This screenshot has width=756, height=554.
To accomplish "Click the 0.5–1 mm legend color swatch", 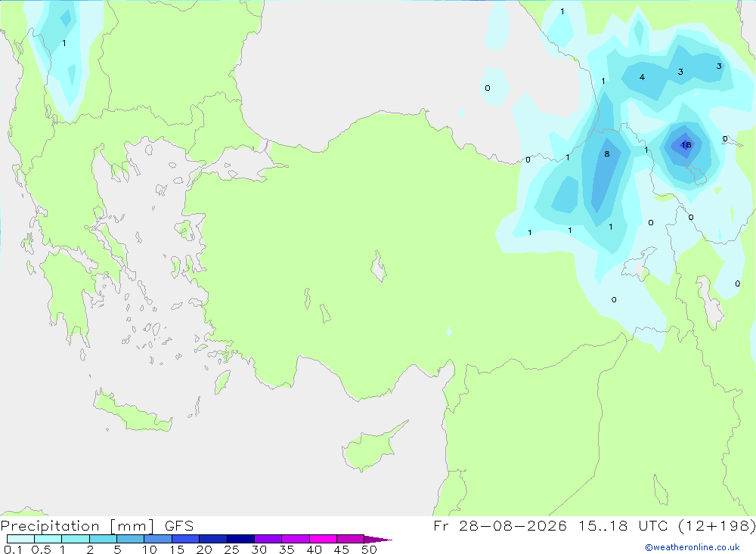I will click(48, 539).
